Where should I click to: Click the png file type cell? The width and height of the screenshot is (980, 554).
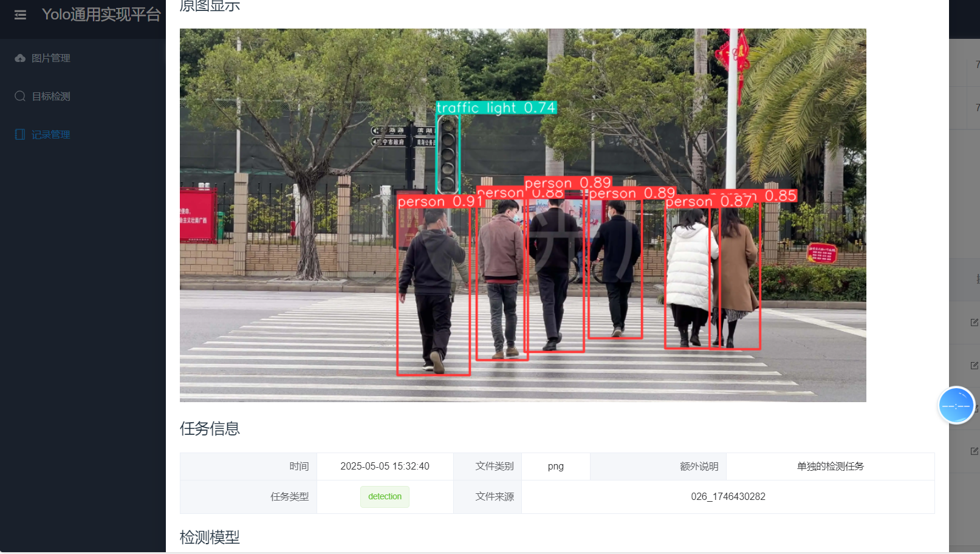coord(555,466)
